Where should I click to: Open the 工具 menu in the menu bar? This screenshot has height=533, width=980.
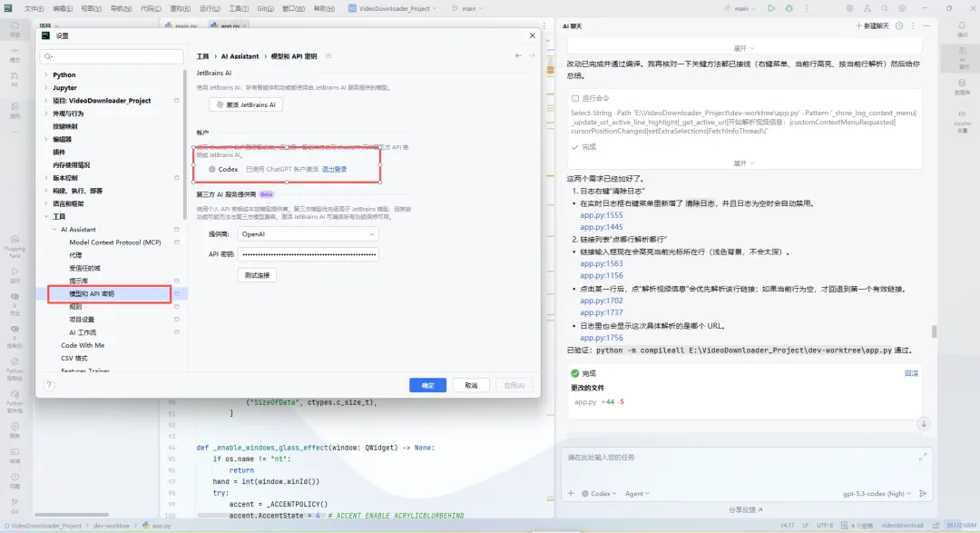(x=238, y=9)
